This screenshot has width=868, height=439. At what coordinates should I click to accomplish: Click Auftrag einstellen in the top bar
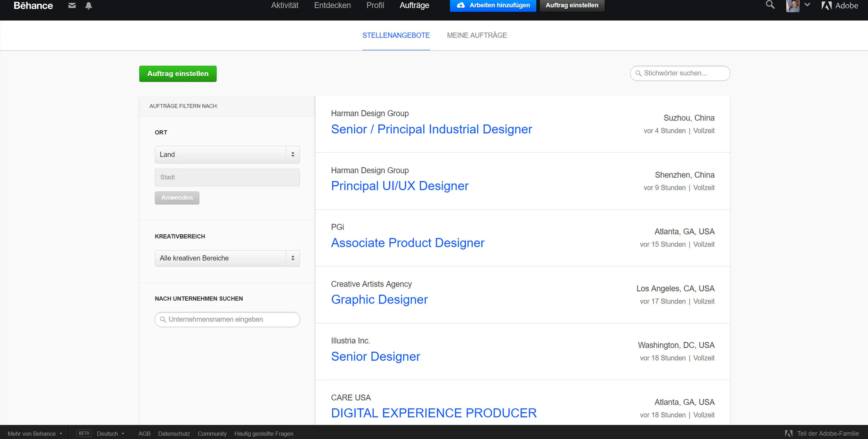click(x=572, y=5)
